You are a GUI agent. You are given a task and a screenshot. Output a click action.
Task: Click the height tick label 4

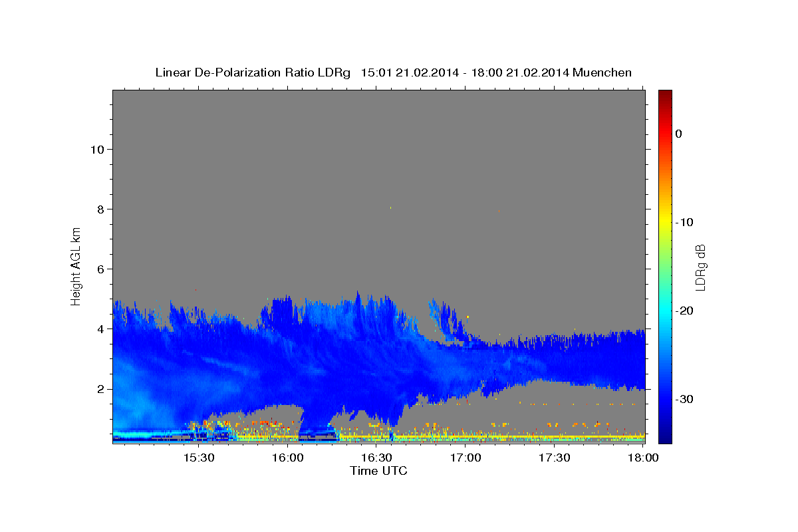99,329
